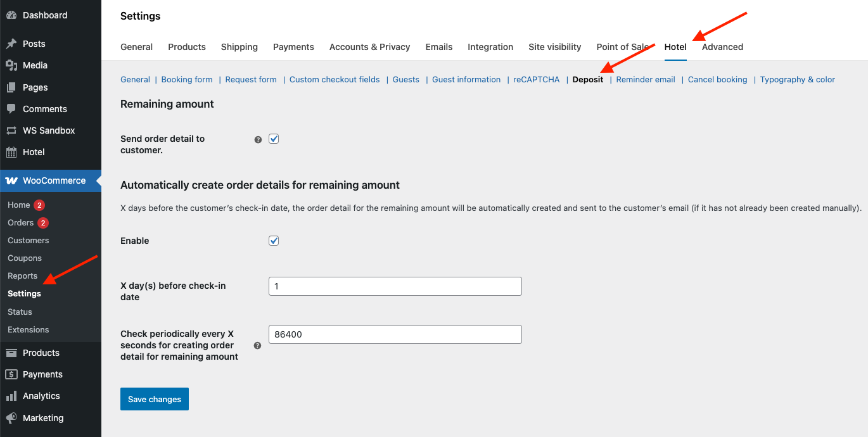This screenshot has width=868, height=437.
Task: Click help icon beside Send order detail
Action: pos(258,140)
